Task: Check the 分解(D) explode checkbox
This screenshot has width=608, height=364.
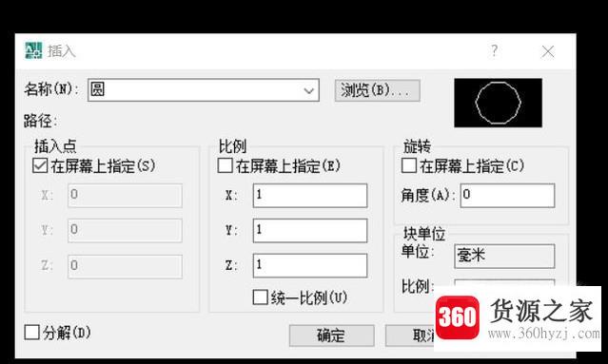Action: click(31, 333)
